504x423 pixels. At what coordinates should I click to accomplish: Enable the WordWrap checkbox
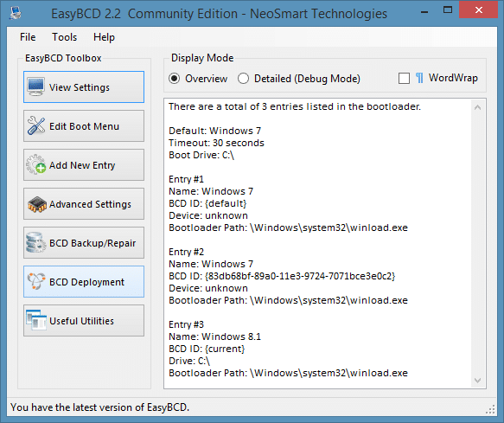404,78
